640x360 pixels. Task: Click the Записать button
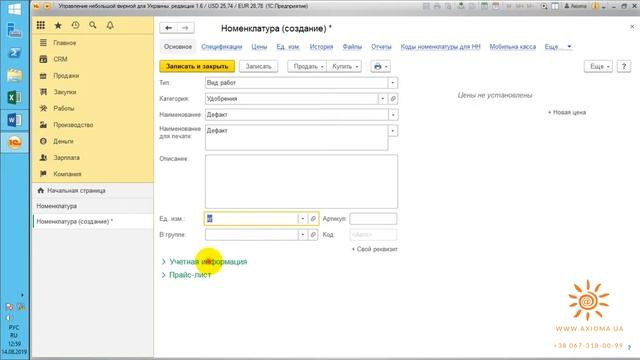[x=258, y=66]
